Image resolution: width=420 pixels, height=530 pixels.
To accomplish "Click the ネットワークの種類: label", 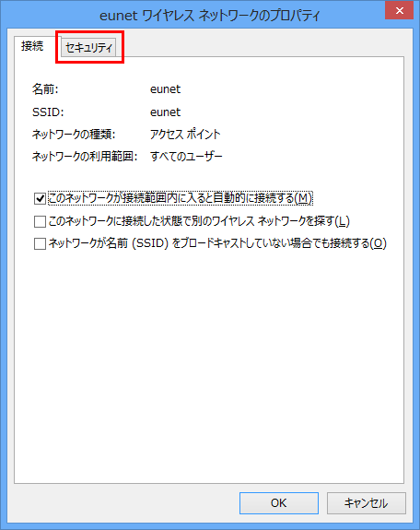I will [74, 135].
